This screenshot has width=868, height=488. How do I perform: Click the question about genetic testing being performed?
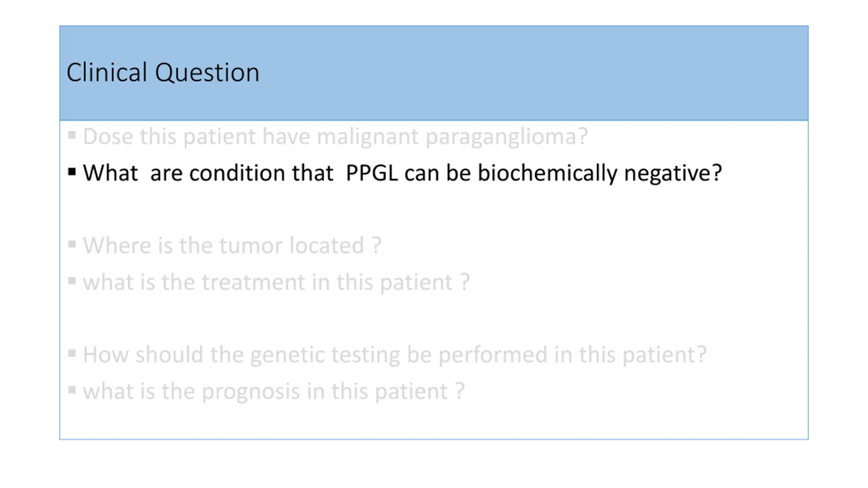tap(395, 355)
